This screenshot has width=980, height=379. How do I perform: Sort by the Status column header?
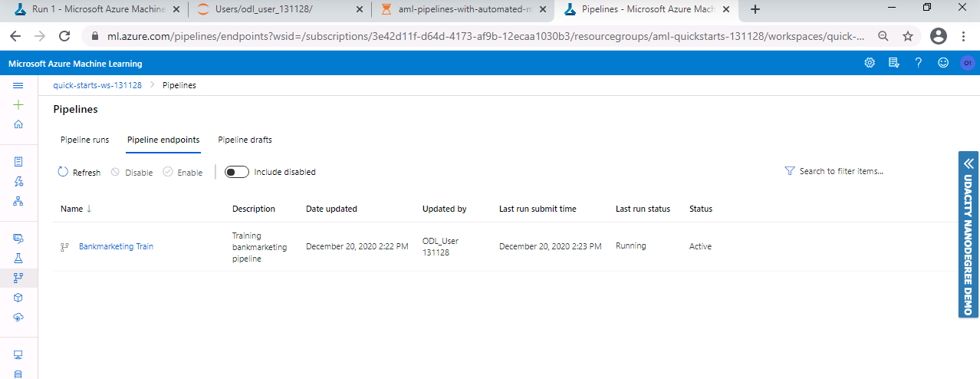[x=701, y=209]
